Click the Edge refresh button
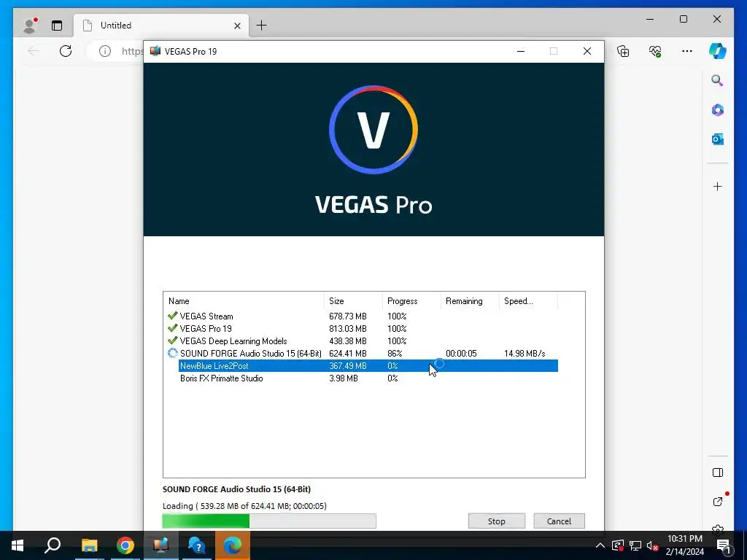The image size is (747, 560). click(x=66, y=51)
